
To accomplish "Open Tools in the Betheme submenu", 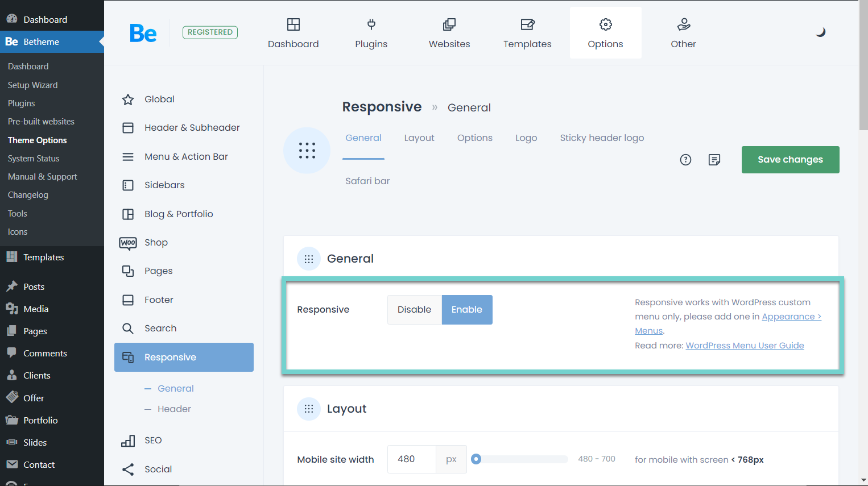I will (18, 214).
